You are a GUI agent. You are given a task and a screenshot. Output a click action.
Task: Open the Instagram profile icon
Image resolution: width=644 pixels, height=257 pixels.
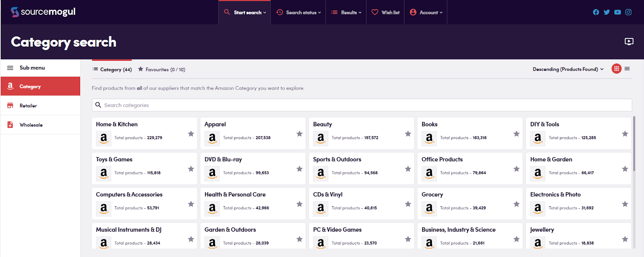point(628,12)
